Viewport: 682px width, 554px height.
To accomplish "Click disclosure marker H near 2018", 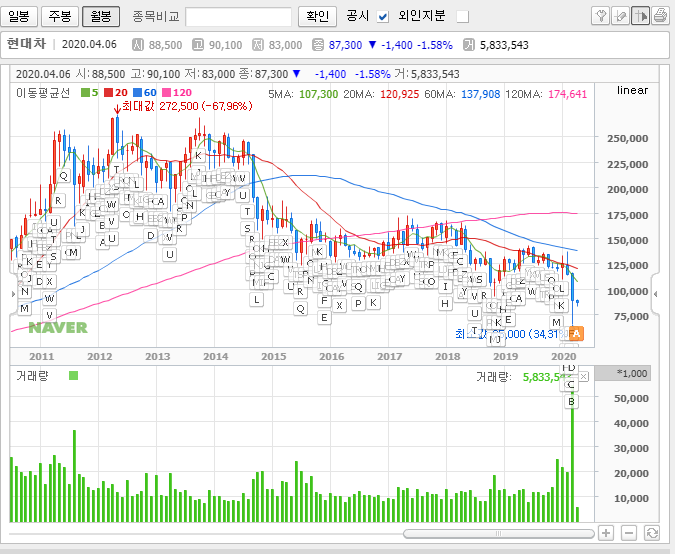I will (x=445, y=303).
